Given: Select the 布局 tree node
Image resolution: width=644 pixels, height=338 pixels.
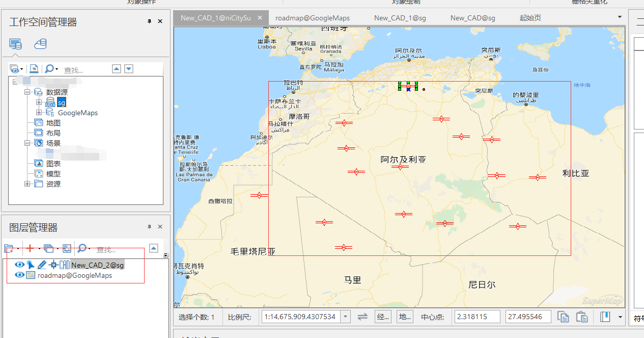Looking at the screenshot, I should tap(53, 133).
